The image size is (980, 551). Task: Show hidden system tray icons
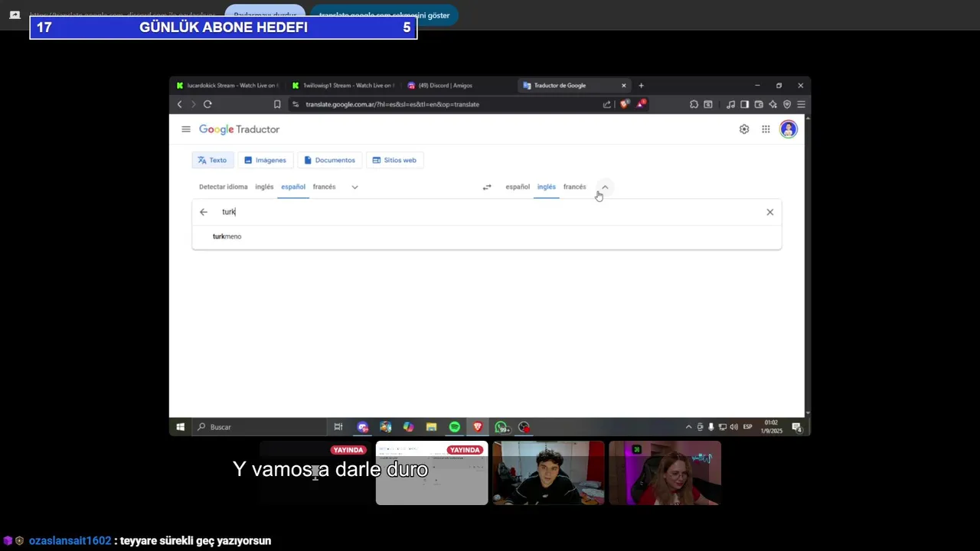click(688, 427)
